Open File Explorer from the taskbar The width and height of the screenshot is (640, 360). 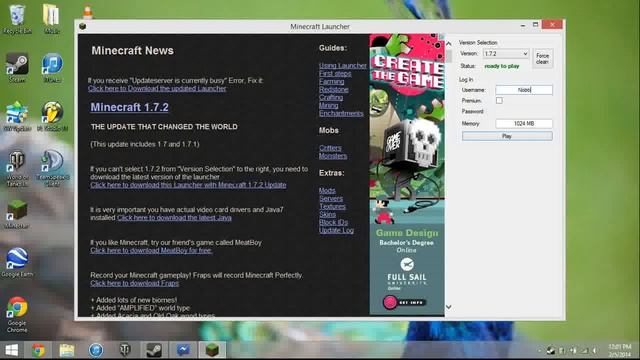point(67,350)
